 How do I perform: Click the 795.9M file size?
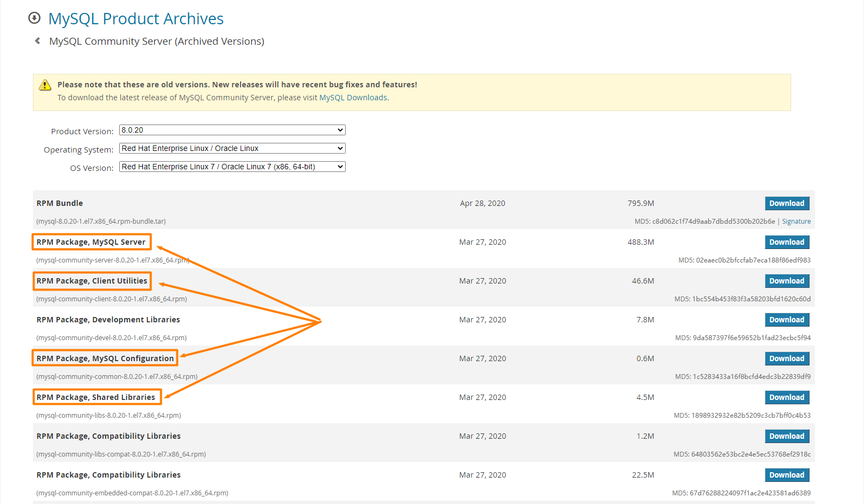pos(641,203)
